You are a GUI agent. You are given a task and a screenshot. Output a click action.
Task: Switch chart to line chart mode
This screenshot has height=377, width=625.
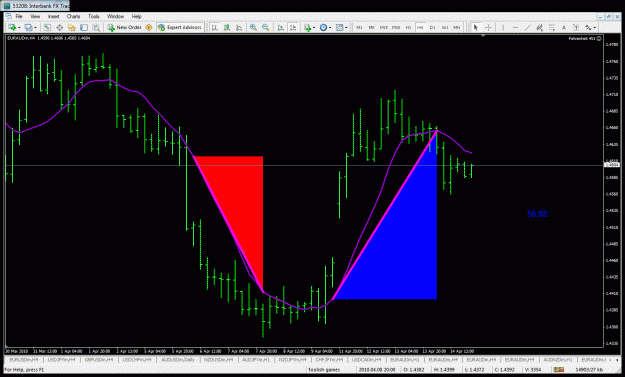[x=239, y=27]
